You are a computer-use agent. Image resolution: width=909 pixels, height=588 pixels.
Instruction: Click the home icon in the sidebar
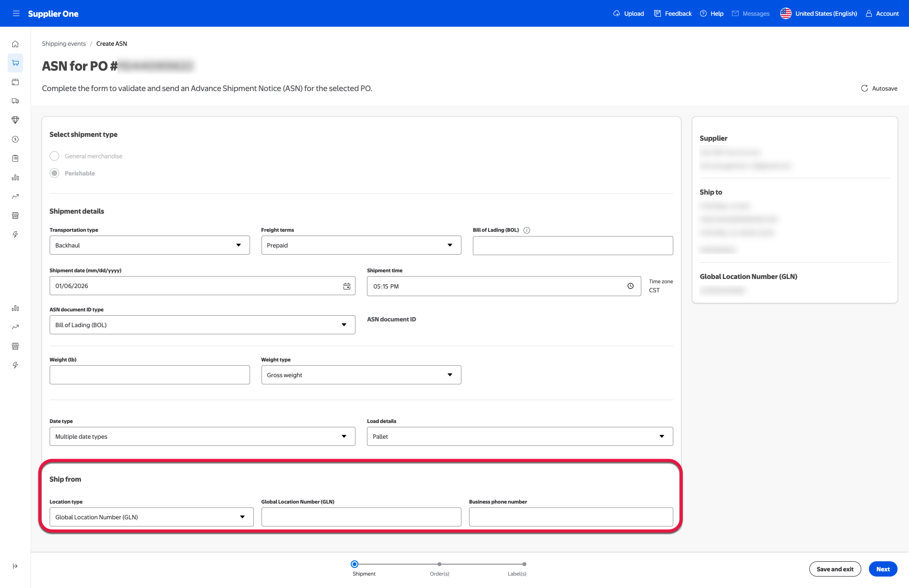coord(15,44)
